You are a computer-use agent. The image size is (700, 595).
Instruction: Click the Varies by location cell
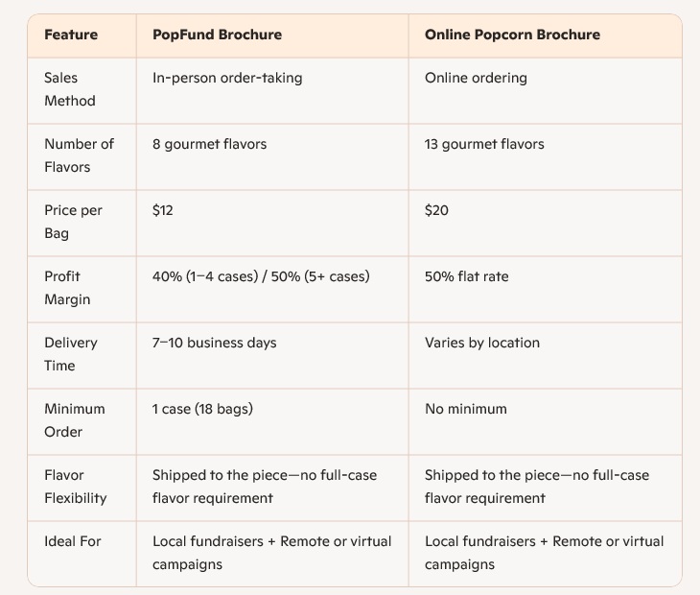[x=482, y=343]
